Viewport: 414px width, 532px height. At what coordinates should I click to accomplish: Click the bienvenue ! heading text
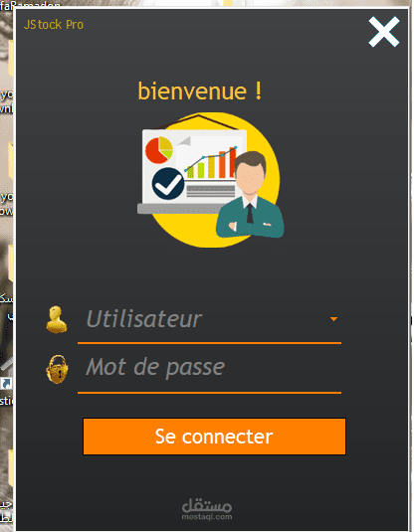pos(200,90)
